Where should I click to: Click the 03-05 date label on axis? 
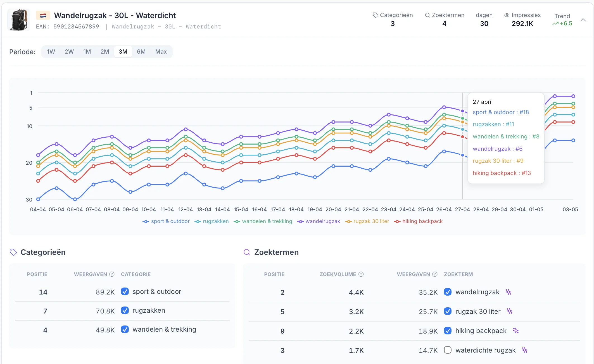coord(570,209)
